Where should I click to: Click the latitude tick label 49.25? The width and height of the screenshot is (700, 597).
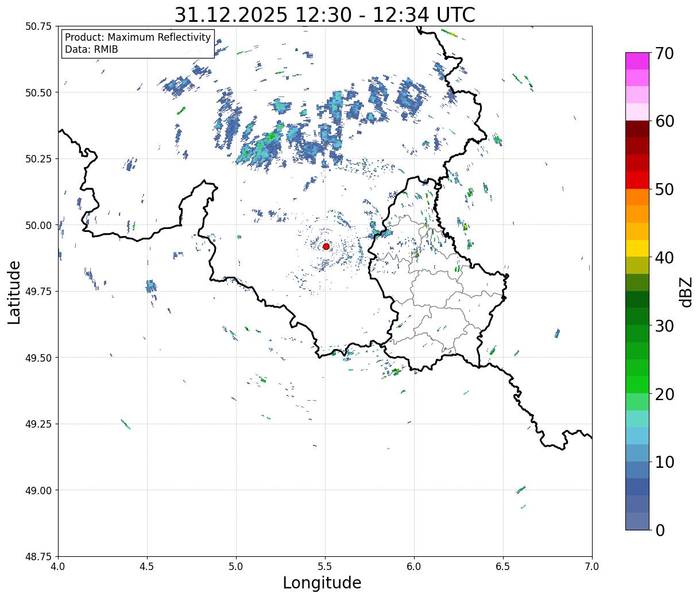coord(38,424)
